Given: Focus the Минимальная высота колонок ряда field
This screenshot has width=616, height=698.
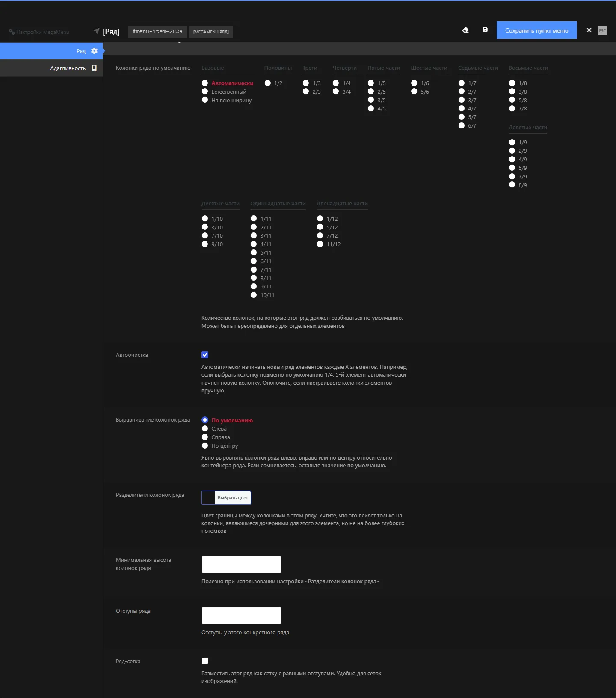Looking at the screenshot, I should 241,564.
